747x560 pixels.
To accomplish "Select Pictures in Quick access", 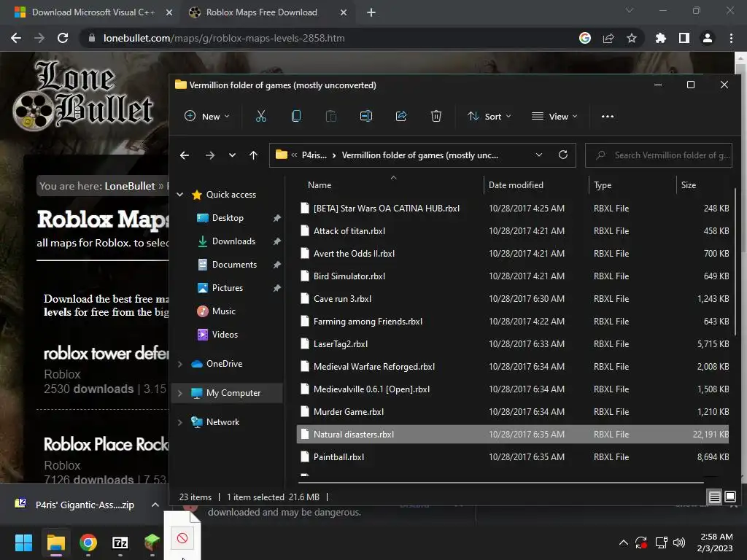I will tap(228, 287).
